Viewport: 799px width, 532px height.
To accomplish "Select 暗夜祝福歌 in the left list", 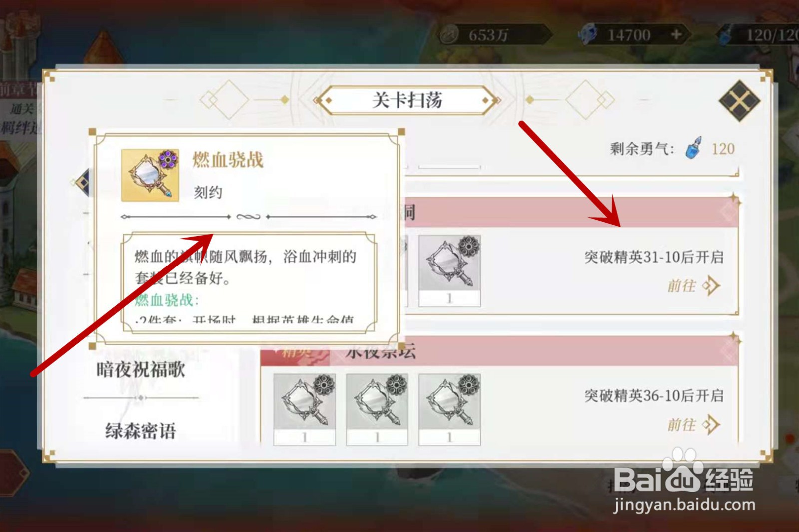I will [x=141, y=370].
